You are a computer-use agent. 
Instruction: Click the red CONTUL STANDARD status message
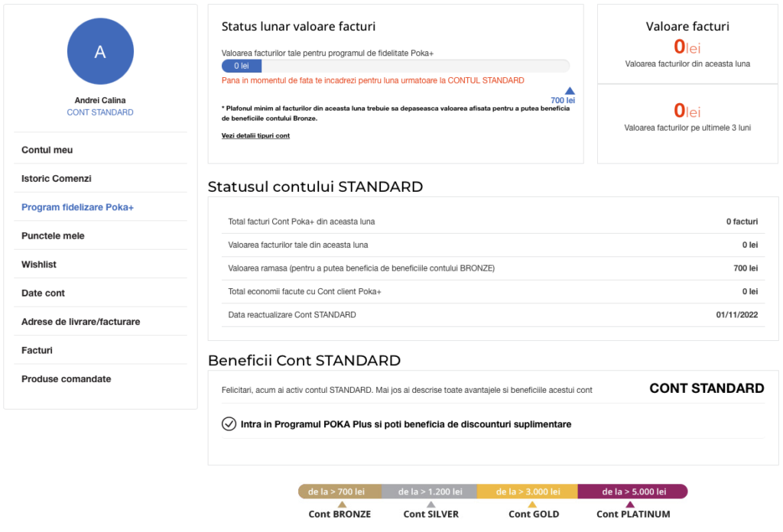[373, 80]
